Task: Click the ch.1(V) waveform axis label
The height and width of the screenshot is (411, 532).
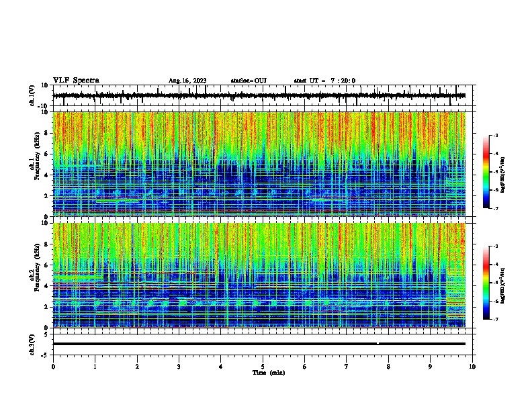Action: click(32, 95)
